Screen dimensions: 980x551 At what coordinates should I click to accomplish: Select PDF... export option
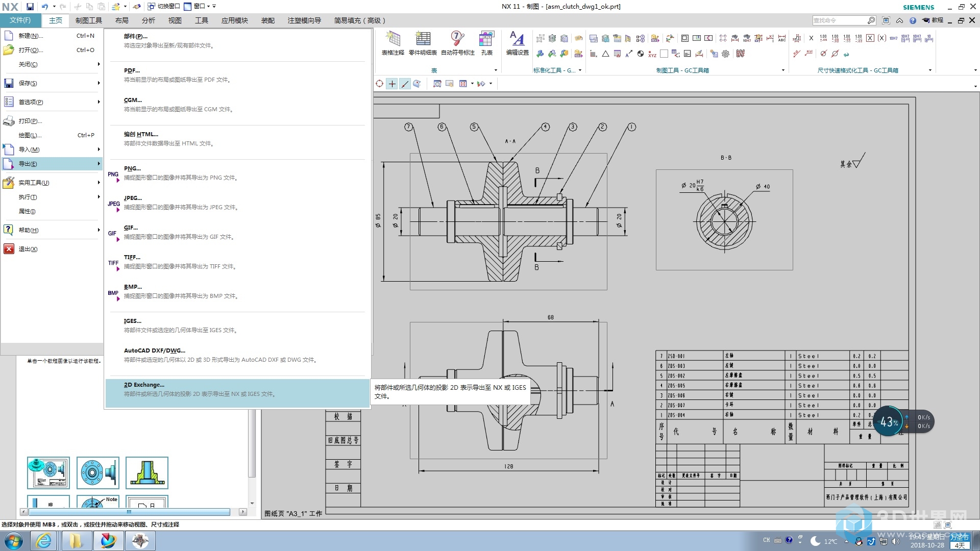point(237,75)
